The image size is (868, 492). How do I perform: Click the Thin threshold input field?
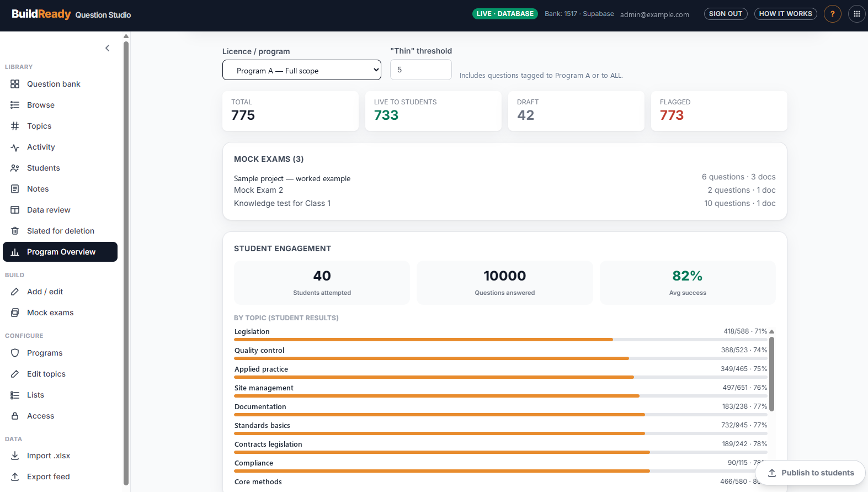[421, 70]
